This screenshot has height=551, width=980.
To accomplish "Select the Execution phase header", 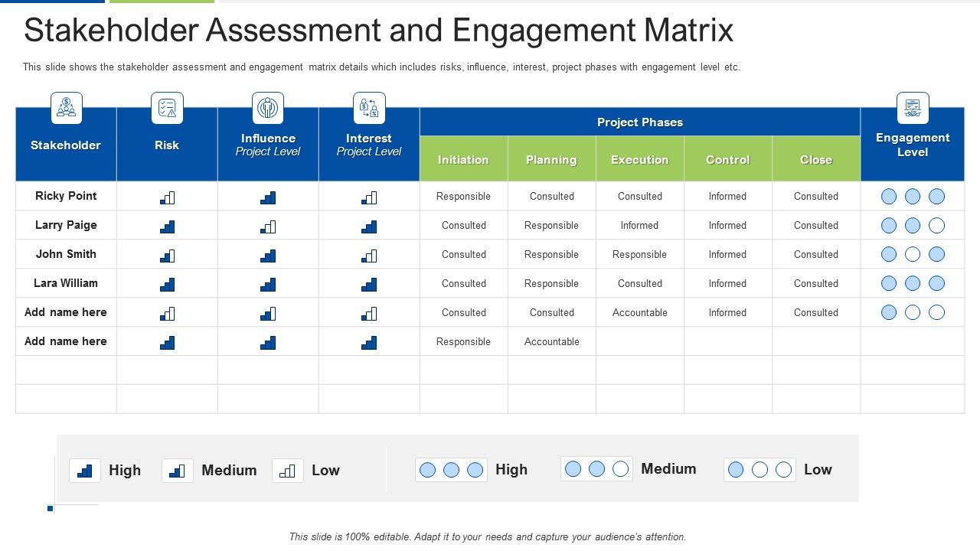I will [640, 159].
